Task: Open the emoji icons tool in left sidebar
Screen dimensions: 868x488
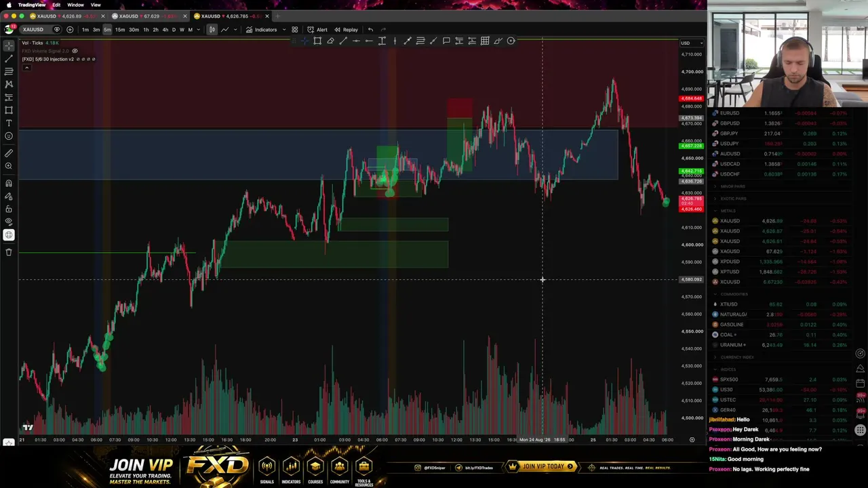Action: (x=9, y=136)
